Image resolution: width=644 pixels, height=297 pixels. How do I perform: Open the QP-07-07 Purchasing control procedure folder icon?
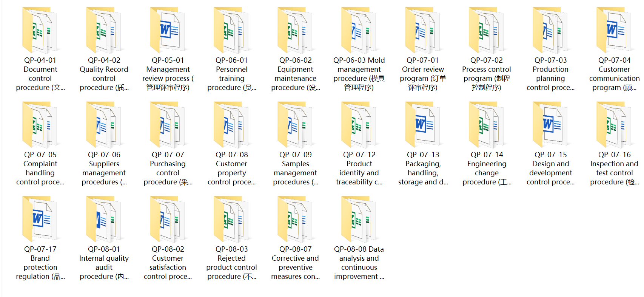pyautogui.click(x=168, y=125)
